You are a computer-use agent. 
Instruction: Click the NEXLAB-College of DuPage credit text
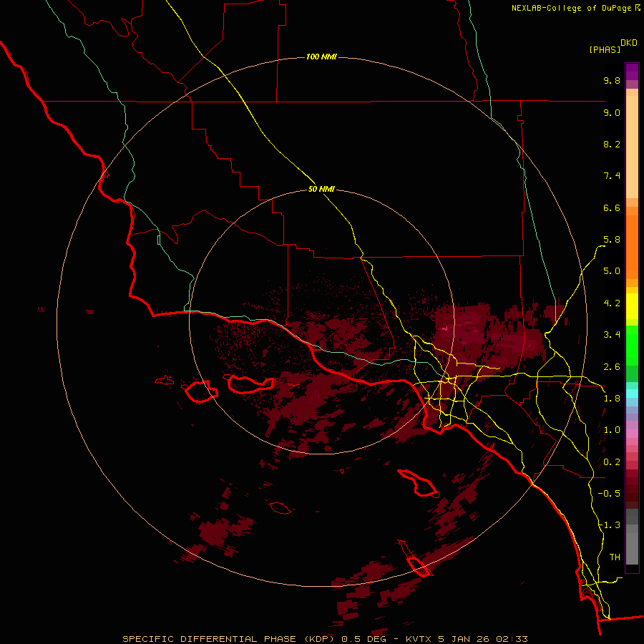coord(572,8)
